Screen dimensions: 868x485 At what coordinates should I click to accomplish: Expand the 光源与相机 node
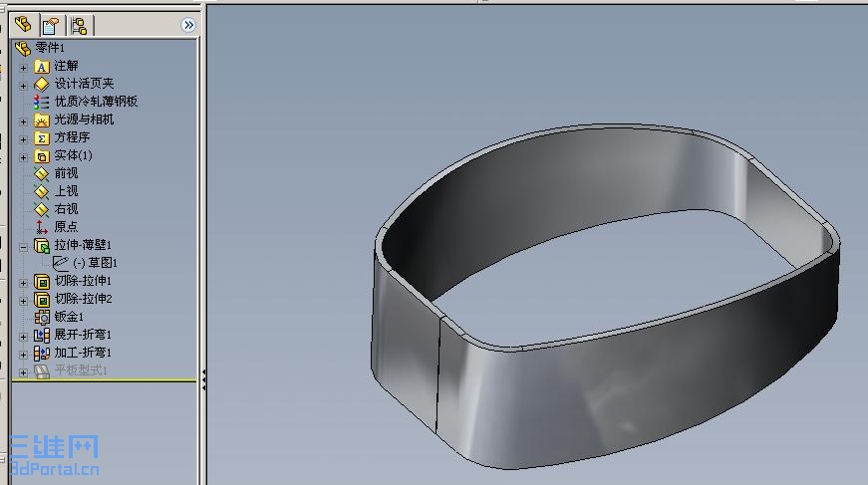(x=23, y=121)
